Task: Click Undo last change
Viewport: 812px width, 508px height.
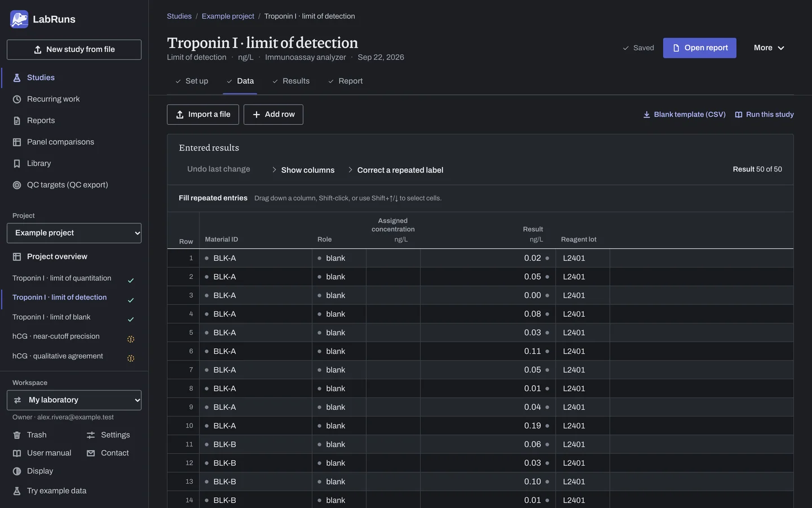Action: 219,169
